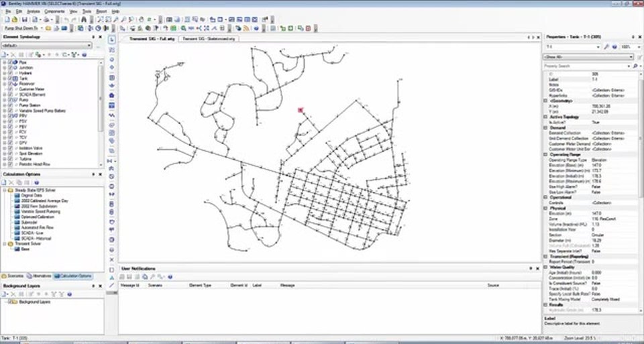Screen dimensions: 644x344
Task: Select the highlighted tank T-1 in the drawing
Action: 301,110
